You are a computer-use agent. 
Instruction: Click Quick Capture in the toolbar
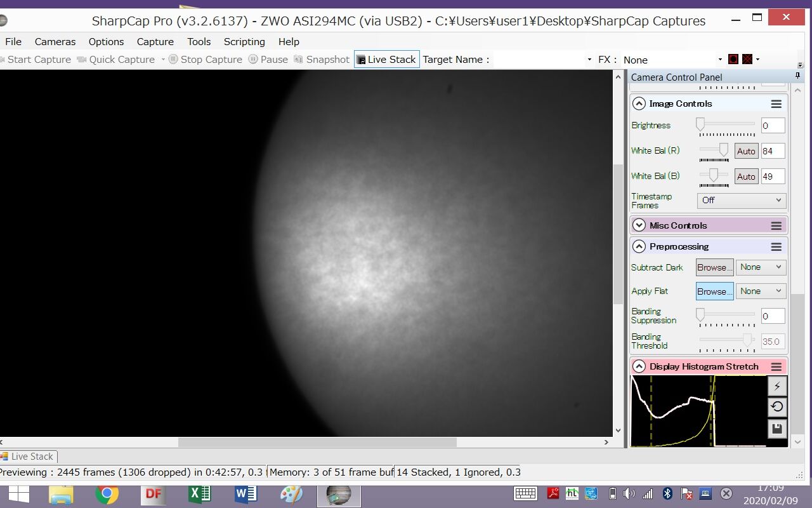(115, 59)
